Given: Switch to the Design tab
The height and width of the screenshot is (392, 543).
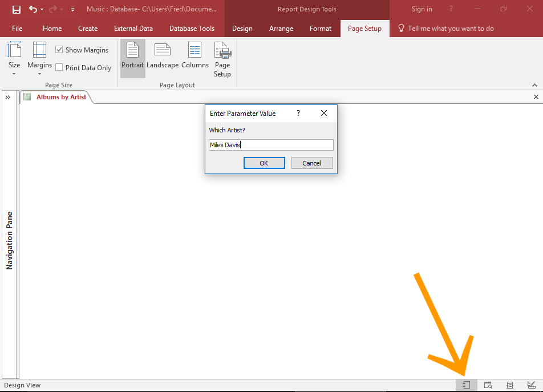Looking at the screenshot, I should [242, 29].
